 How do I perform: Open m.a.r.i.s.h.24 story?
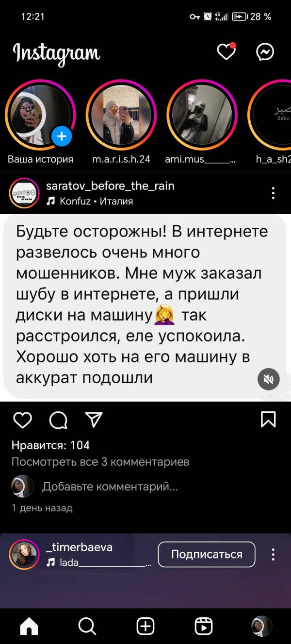[121, 115]
